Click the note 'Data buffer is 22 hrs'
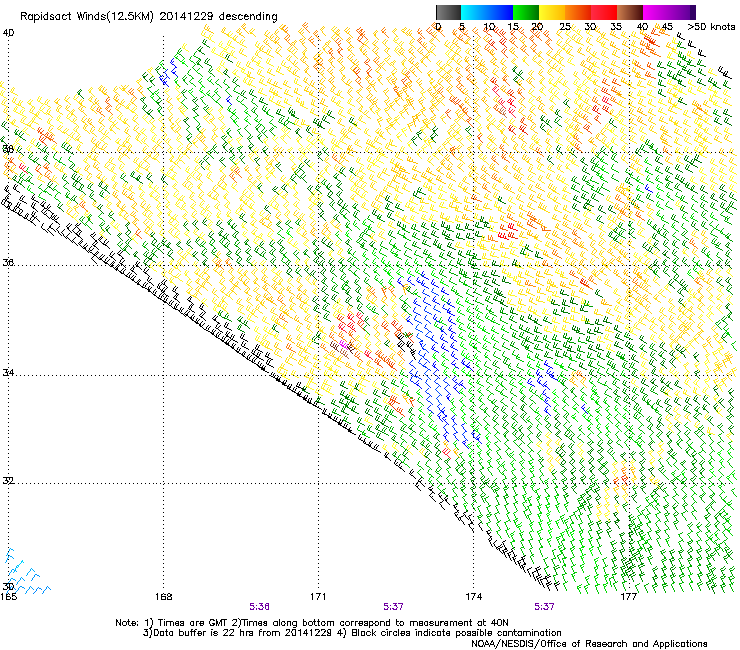740x650 pixels. click(x=201, y=633)
